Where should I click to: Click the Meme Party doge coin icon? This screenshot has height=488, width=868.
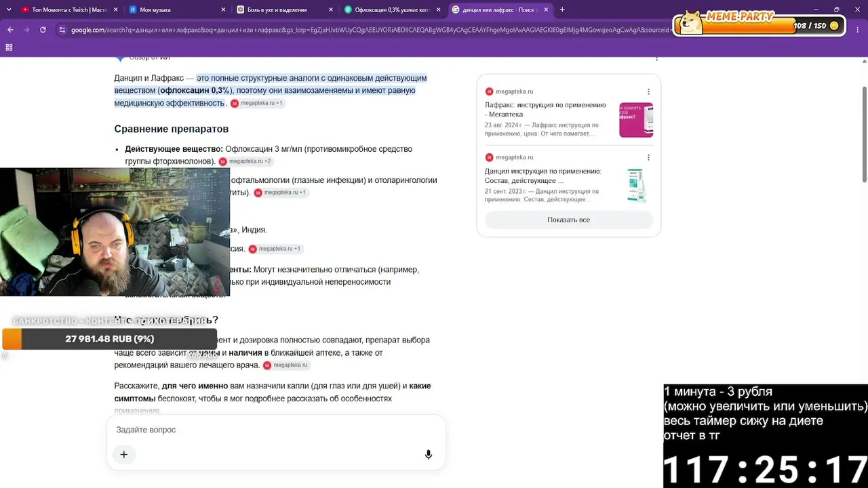(690, 23)
